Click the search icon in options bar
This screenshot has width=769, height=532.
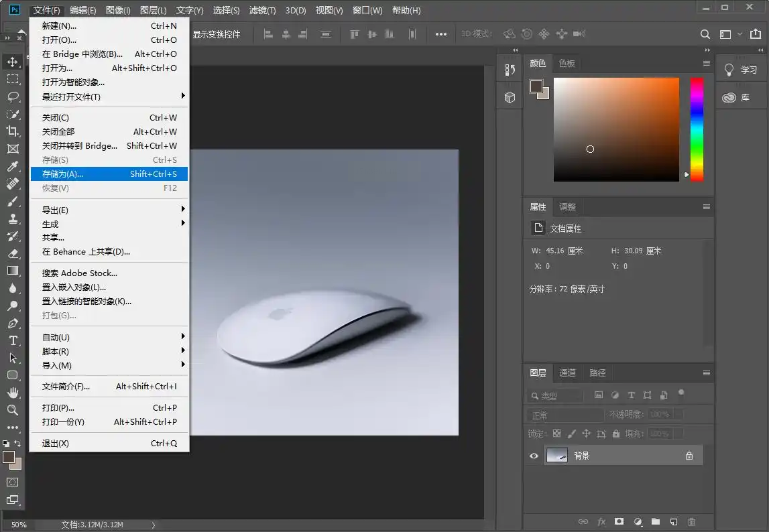705,34
